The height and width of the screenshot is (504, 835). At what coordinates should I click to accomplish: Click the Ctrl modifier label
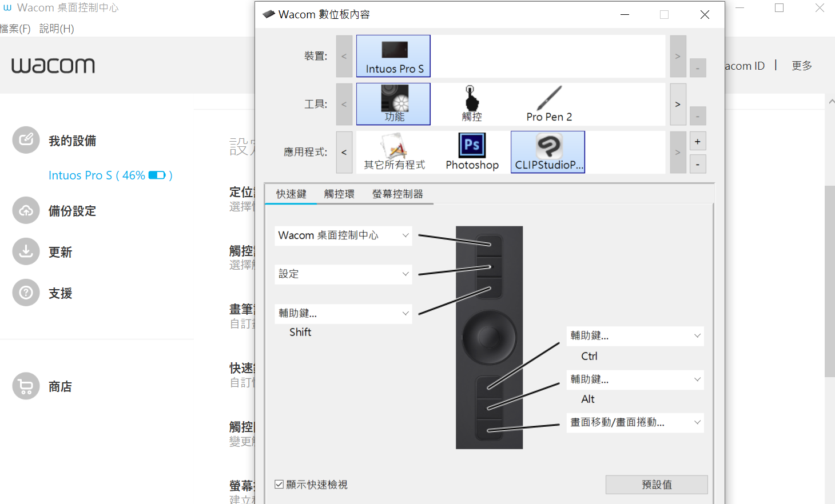[x=589, y=356]
